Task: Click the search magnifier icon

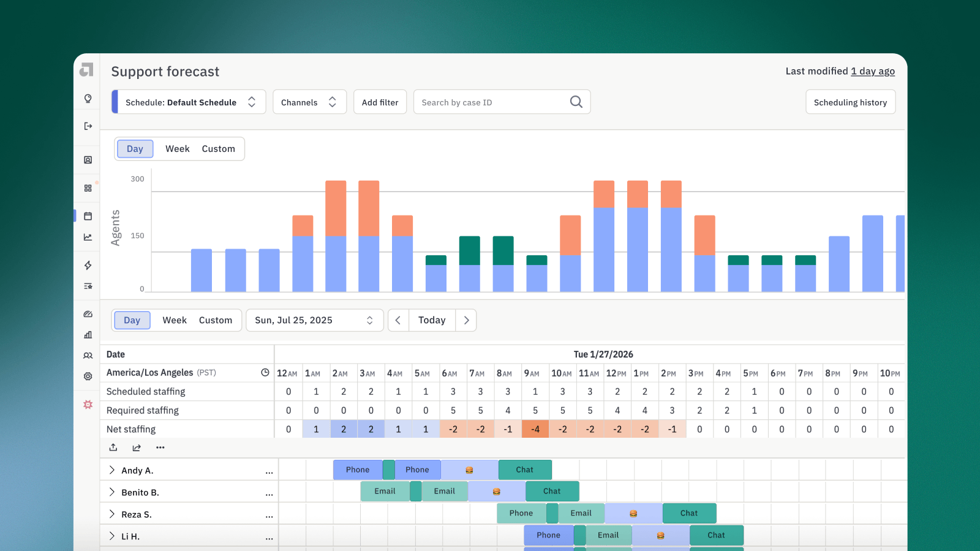Action: pos(576,102)
